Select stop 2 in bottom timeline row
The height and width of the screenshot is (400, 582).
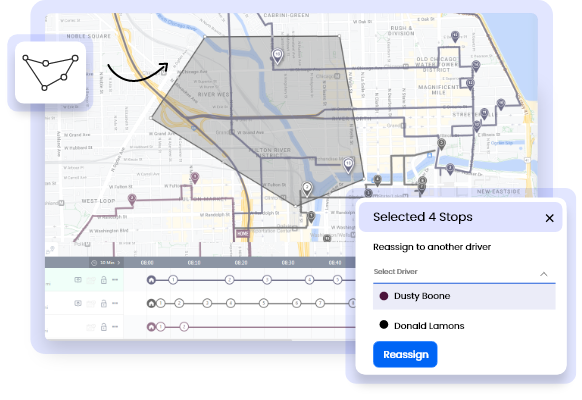coord(184,327)
